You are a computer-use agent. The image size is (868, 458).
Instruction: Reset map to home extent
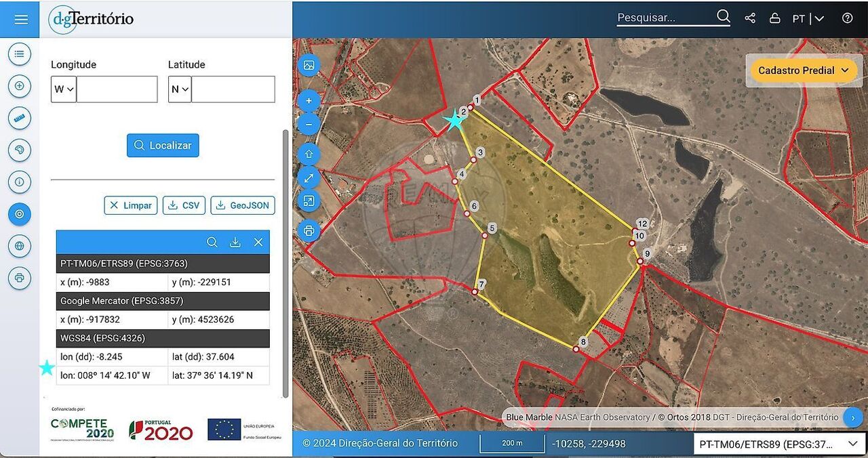309,154
